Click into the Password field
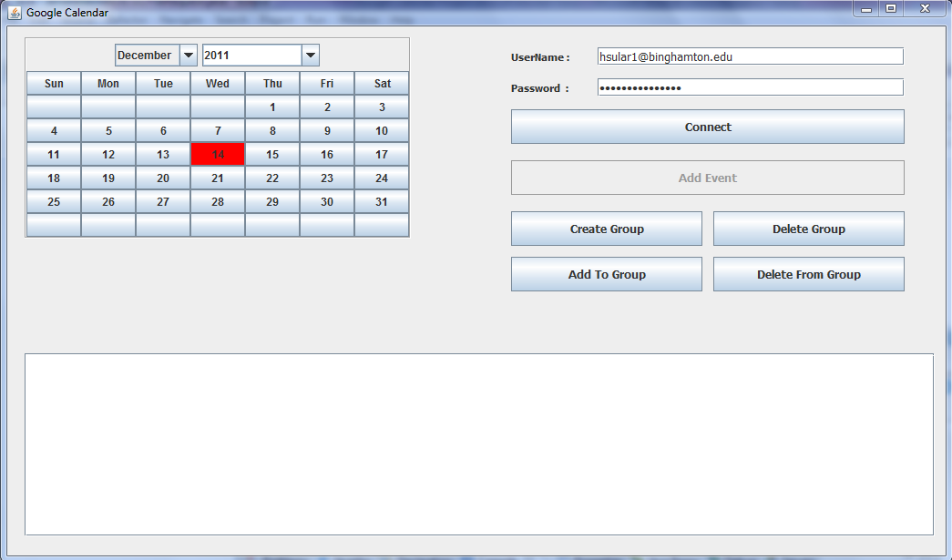Viewport: 952px width, 560px height. pyautogui.click(x=750, y=87)
